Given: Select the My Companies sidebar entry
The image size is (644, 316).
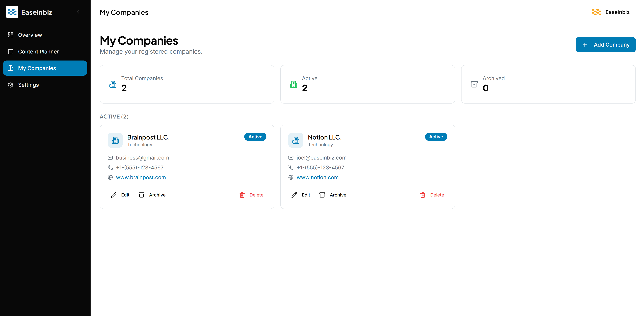Looking at the screenshot, I should tap(37, 68).
